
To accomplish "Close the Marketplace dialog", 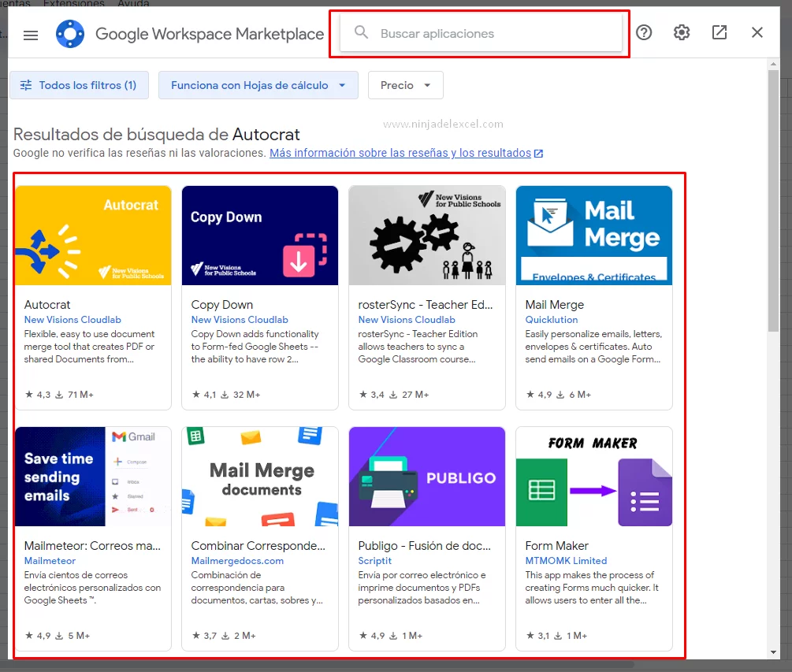I will [757, 33].
